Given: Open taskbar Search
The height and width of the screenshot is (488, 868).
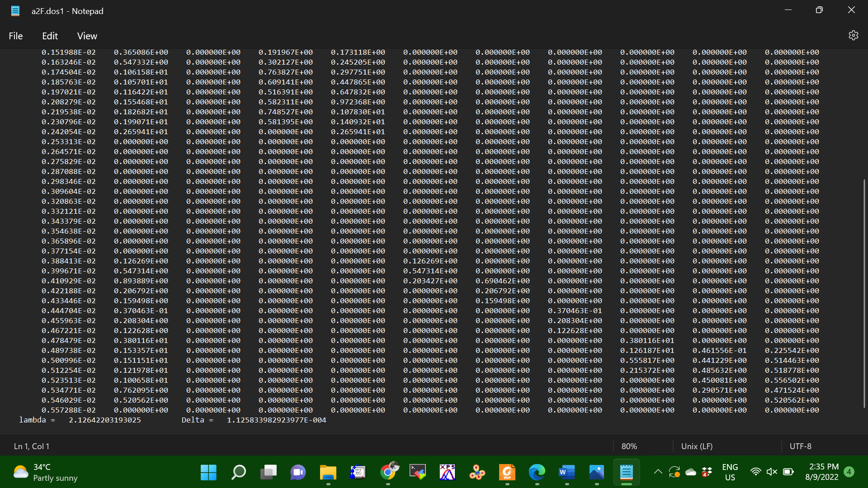Looking at the screenshot, I should click(238, 473).
